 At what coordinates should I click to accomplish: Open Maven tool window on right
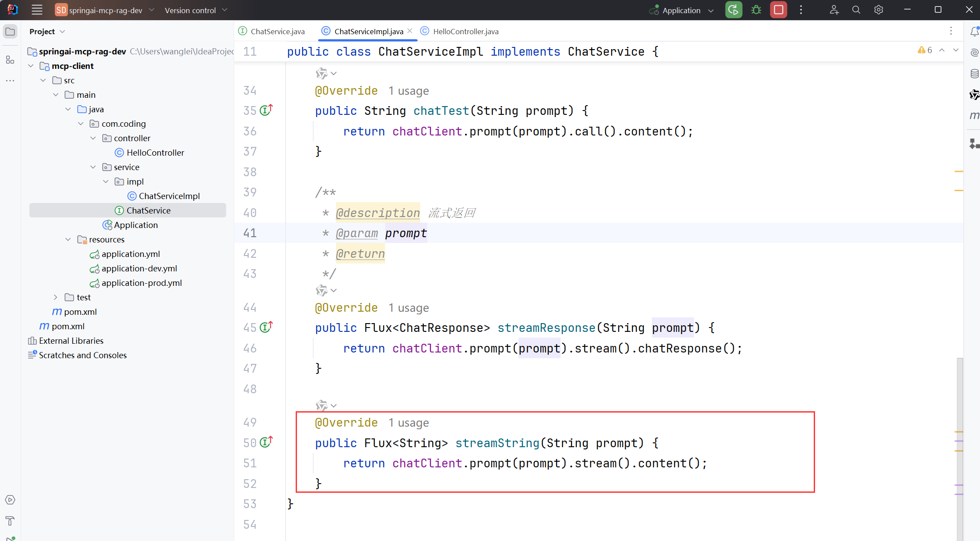974,116
